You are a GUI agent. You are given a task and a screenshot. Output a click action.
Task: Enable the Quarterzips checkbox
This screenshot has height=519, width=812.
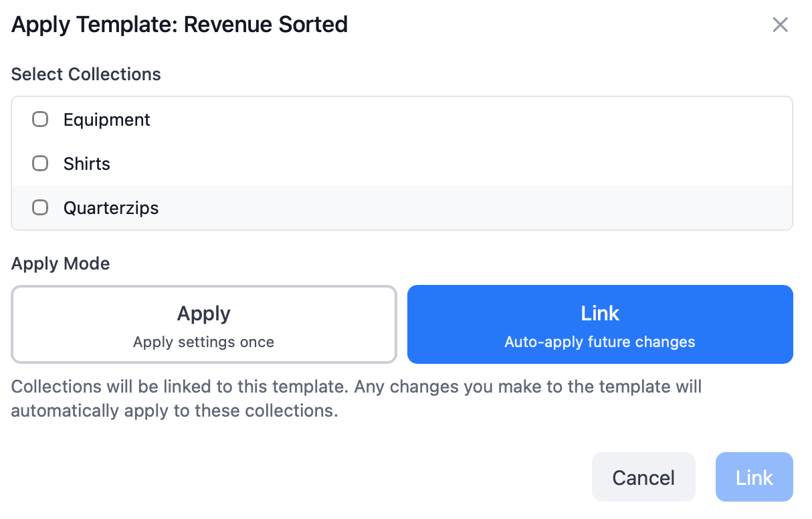[40, 208]
